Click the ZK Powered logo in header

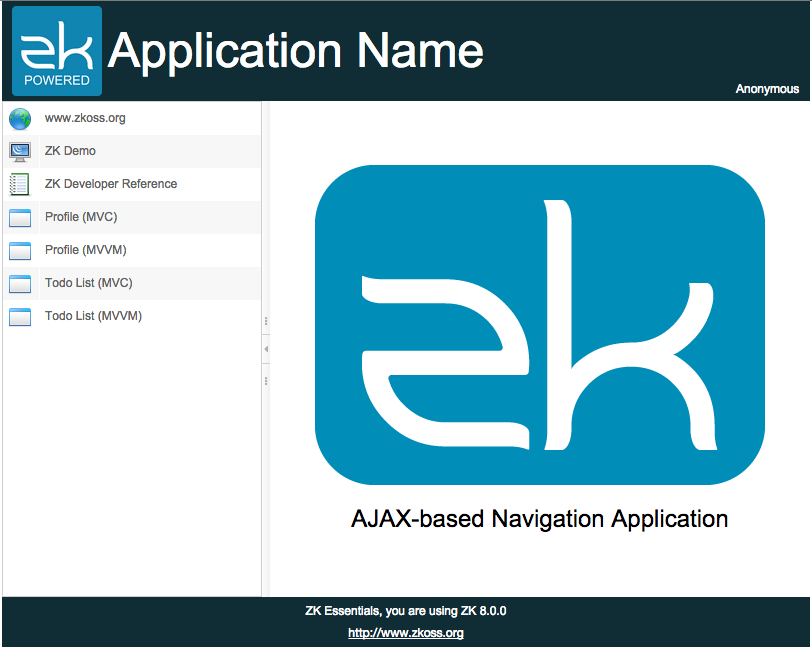pyautogui.click(x=57, y=51)
